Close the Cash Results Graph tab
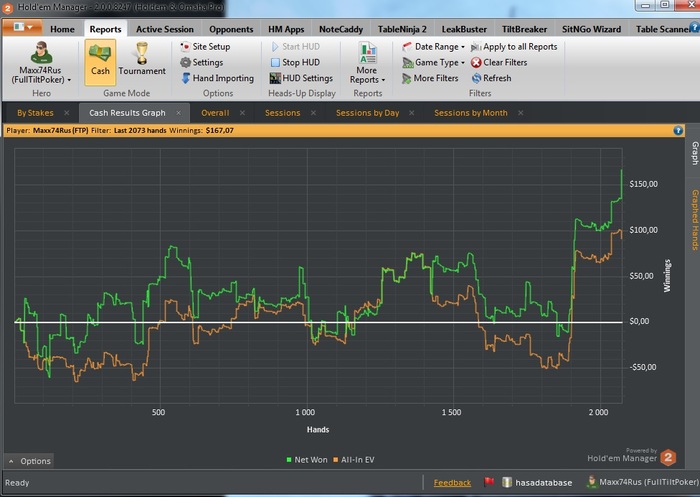Image resolution: width=700 pixels, height=497 pixels. tap(179, 113)
